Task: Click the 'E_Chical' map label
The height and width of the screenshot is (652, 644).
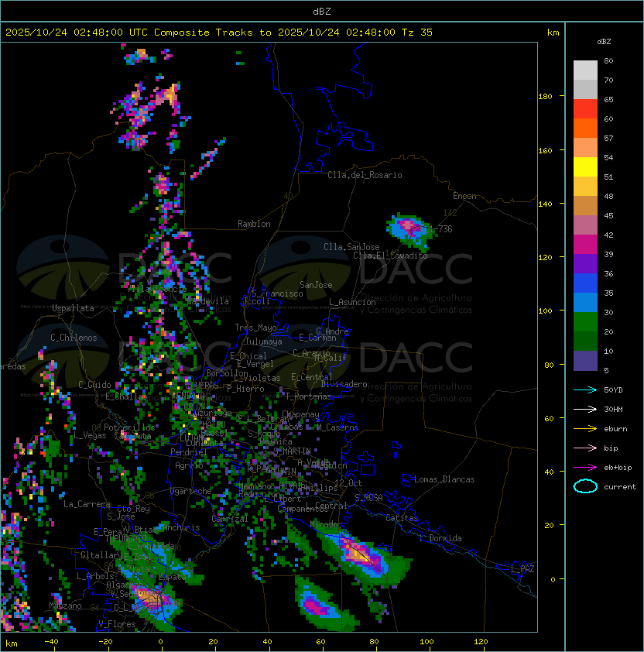Action: [248, 356]
